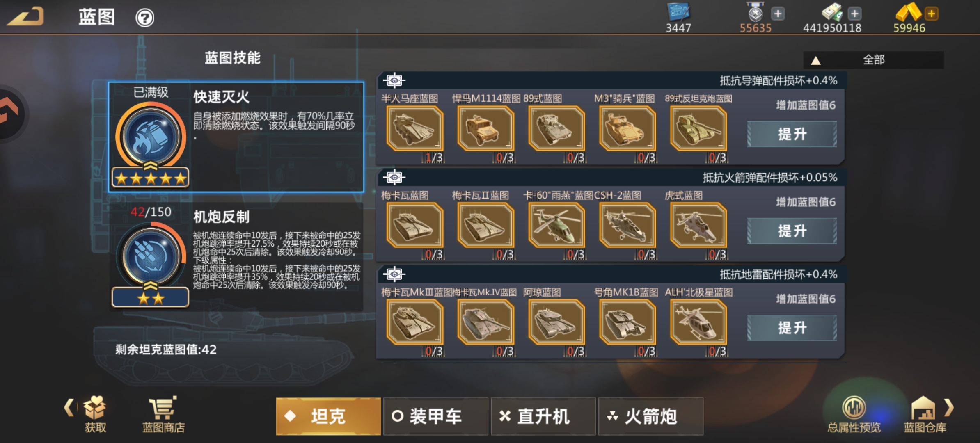Select the 悍马M1114蓝图 thumbnail
980x443 pixels.
[485, 128]
